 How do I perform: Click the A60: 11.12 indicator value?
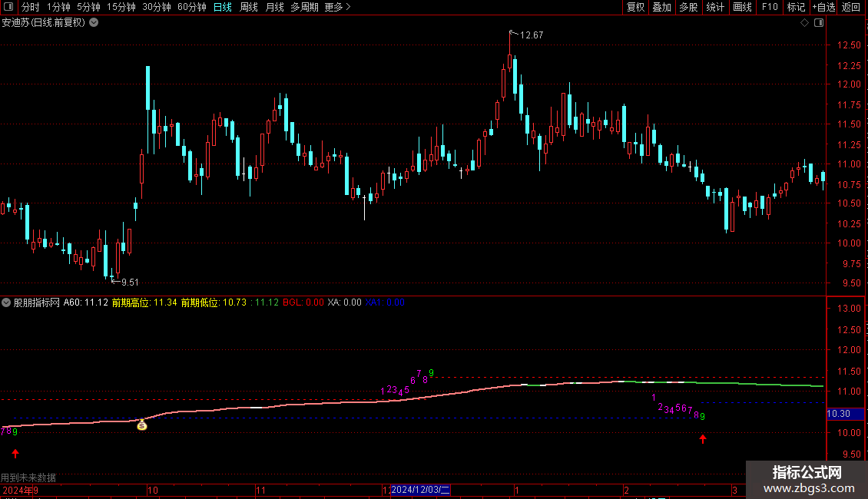(x=86, y=302)
